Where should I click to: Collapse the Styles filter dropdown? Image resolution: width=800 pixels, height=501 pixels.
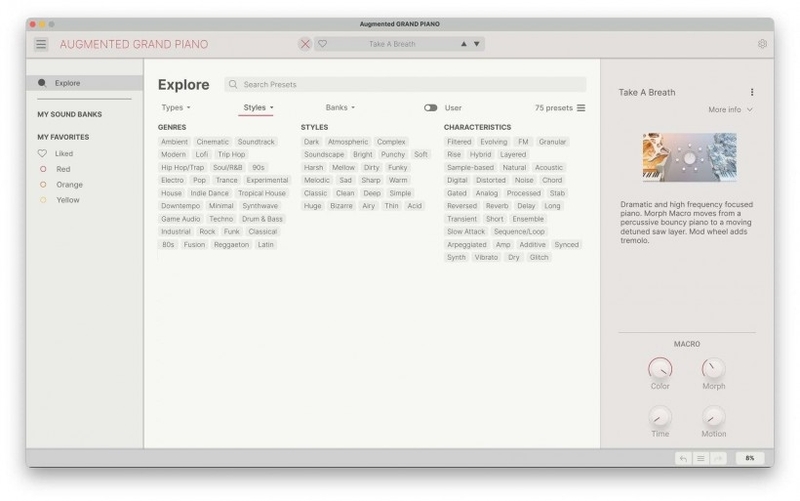258,108
